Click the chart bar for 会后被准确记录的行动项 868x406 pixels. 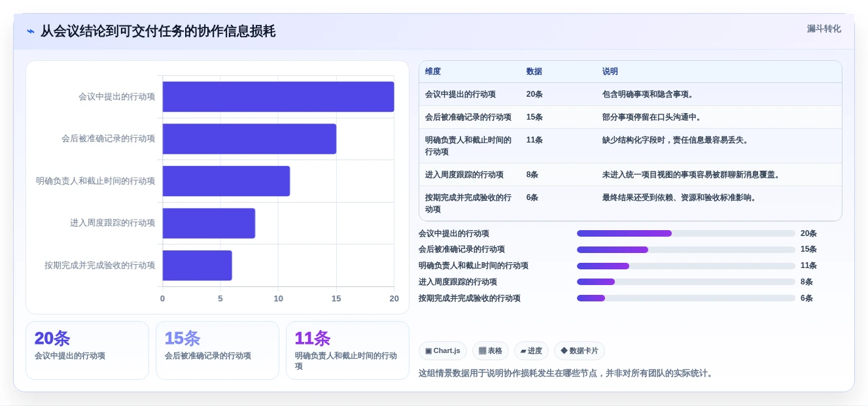click(249, 139)
